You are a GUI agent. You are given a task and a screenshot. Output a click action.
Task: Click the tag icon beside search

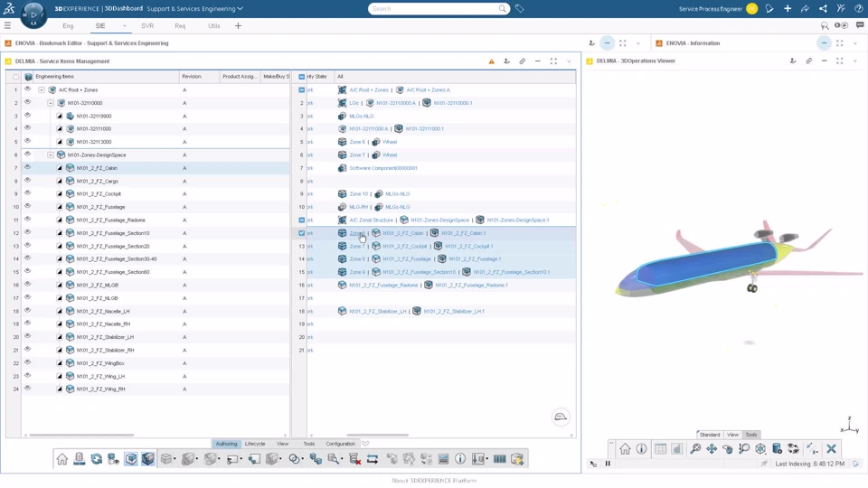coord(519,8)
